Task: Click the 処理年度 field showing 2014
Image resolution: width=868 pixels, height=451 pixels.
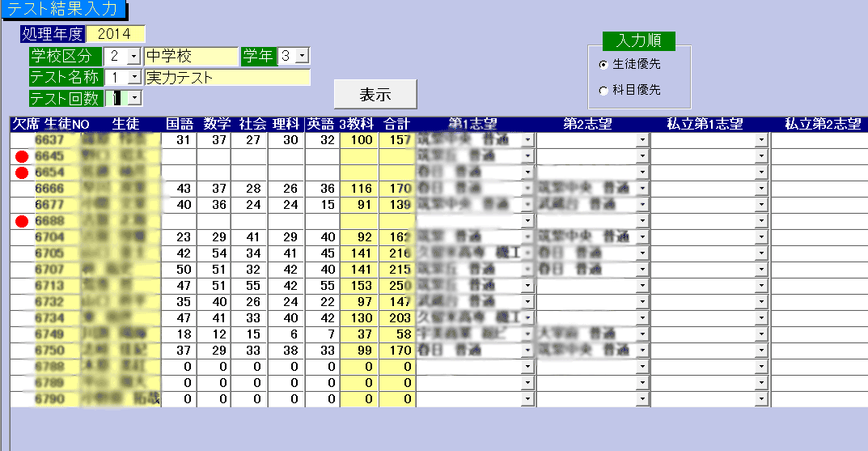Action: click(x=115, y=35)
